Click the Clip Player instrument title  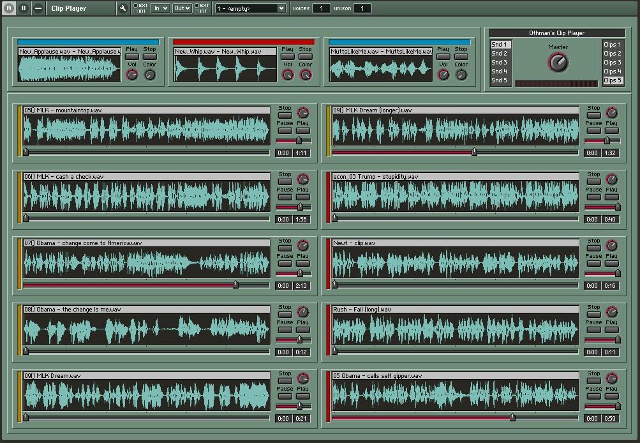(x=69, y=8)
